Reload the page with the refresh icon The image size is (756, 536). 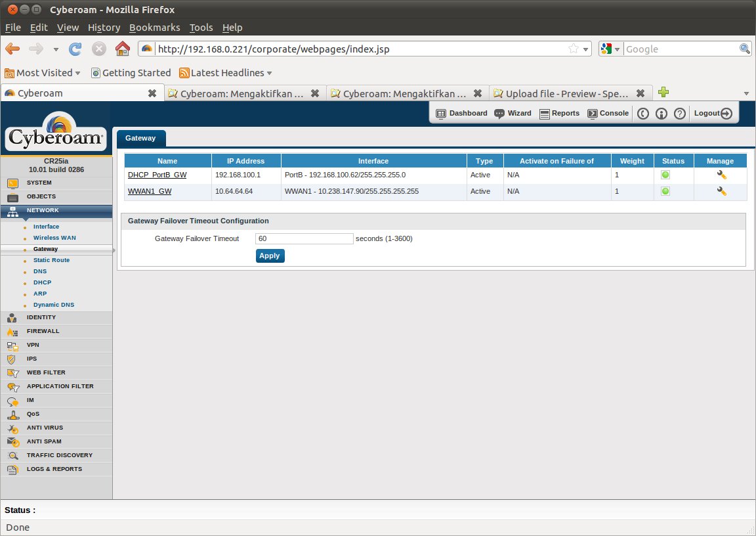pyautogui.click(x=75, y=49)
